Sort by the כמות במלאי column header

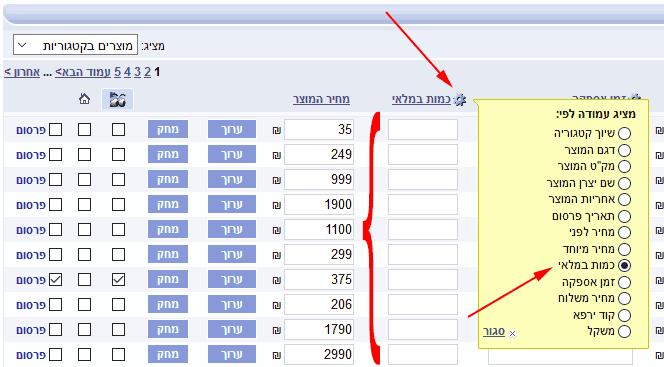pos(421,99)
